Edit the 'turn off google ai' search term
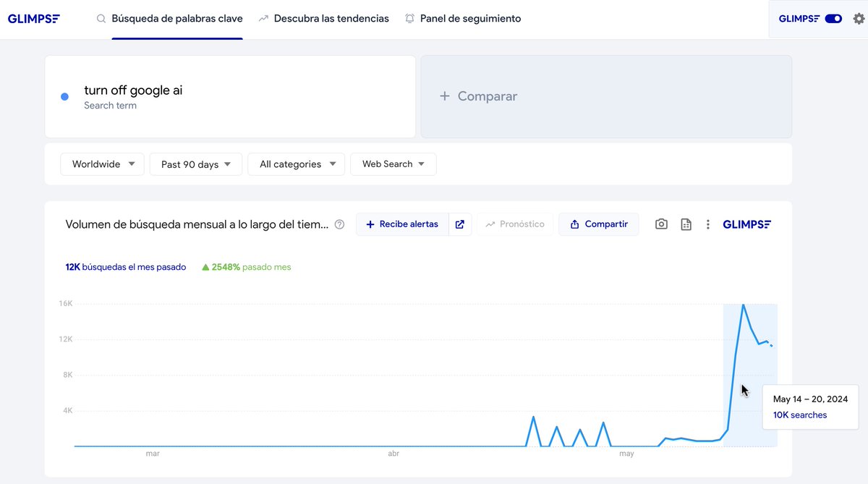This screenshot has height=484, width=868. (x=133, y=90)
